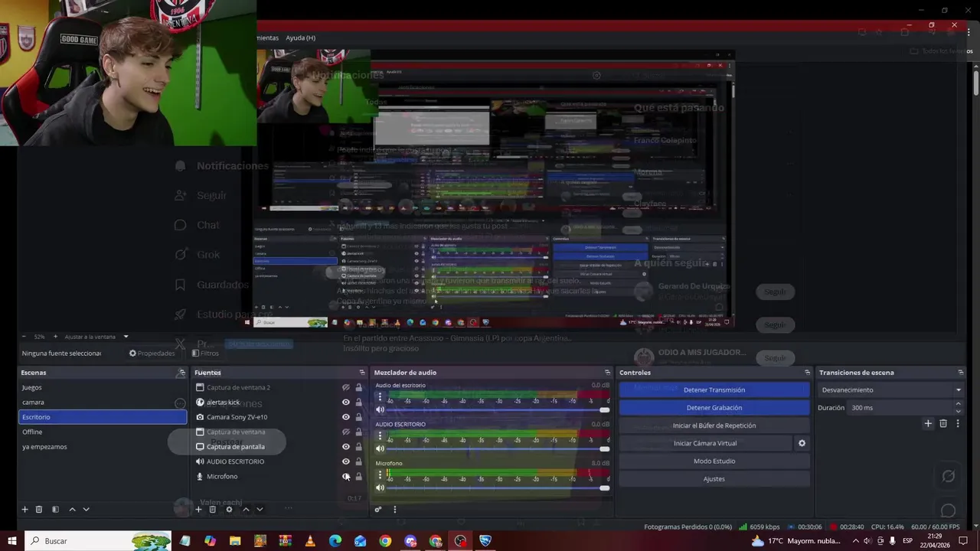Undock the Controles panel
The width and height of the screenshot is (980, 551).
click(807, 373)
